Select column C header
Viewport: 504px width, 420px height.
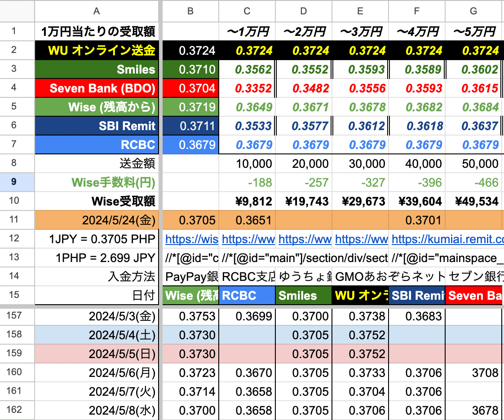pyautogui.click(x=247, y=11)
